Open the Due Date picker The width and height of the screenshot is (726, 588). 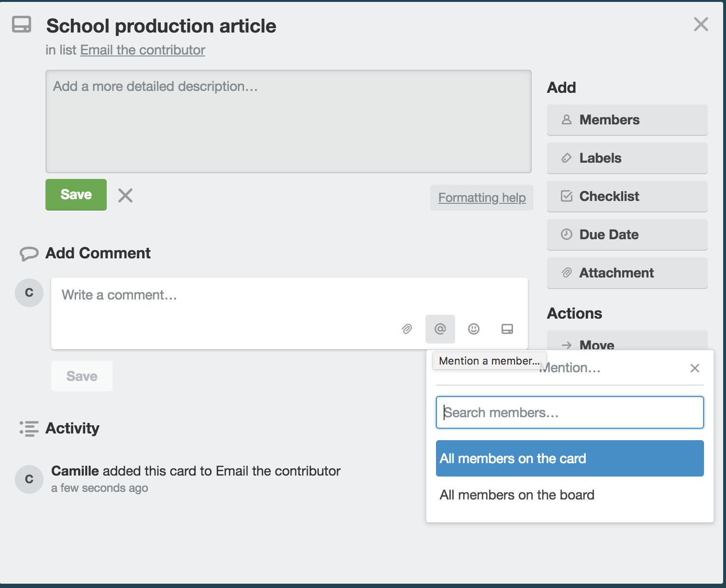coord(627,234)
